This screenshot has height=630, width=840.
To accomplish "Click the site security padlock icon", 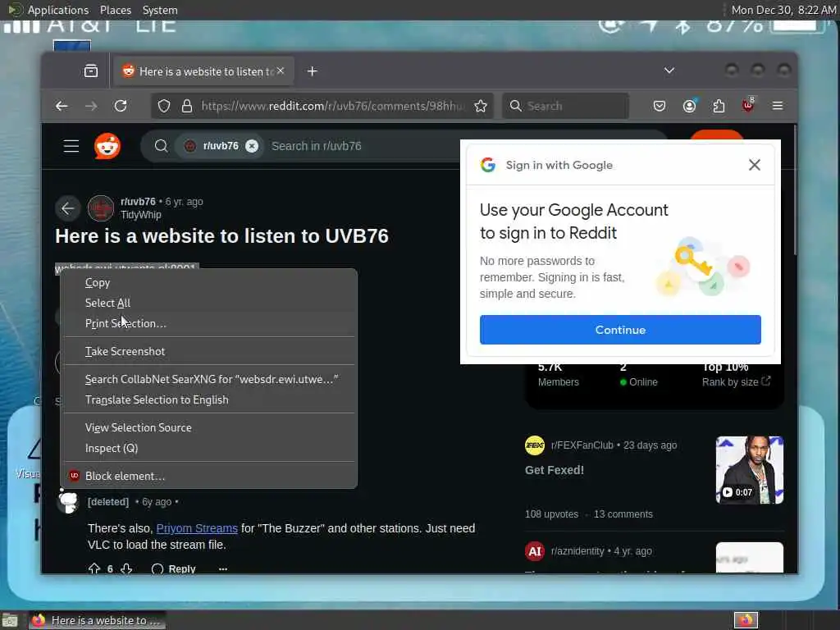I will (186, 106).
